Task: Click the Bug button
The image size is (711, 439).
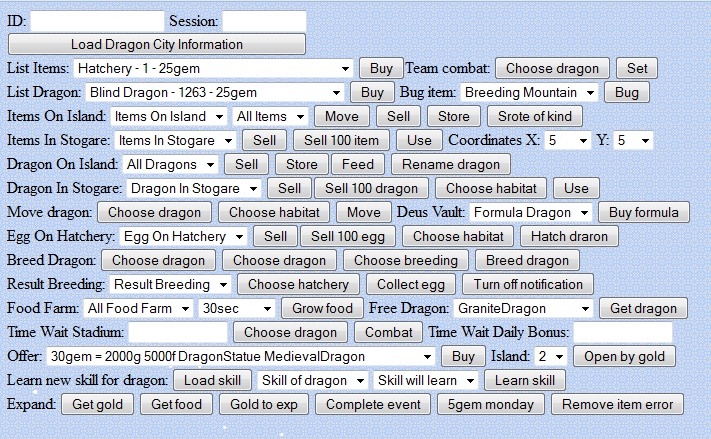Action: pos(627,93)
